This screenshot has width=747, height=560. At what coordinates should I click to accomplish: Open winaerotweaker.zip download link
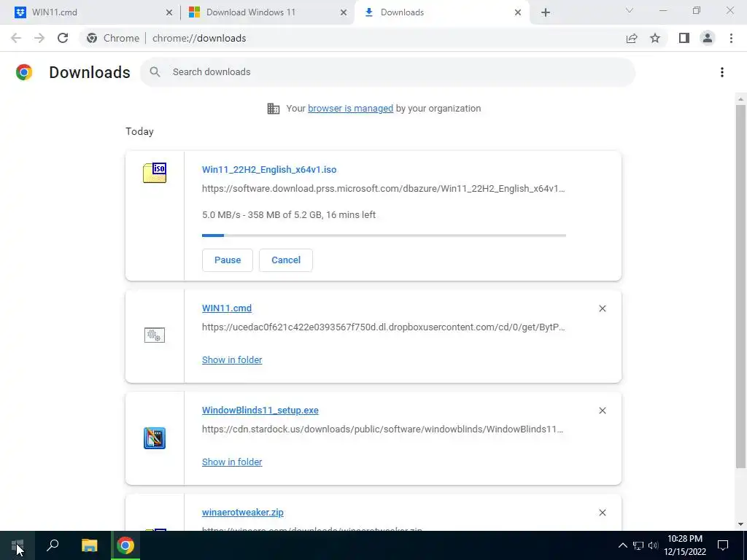[x=242, y=513]
